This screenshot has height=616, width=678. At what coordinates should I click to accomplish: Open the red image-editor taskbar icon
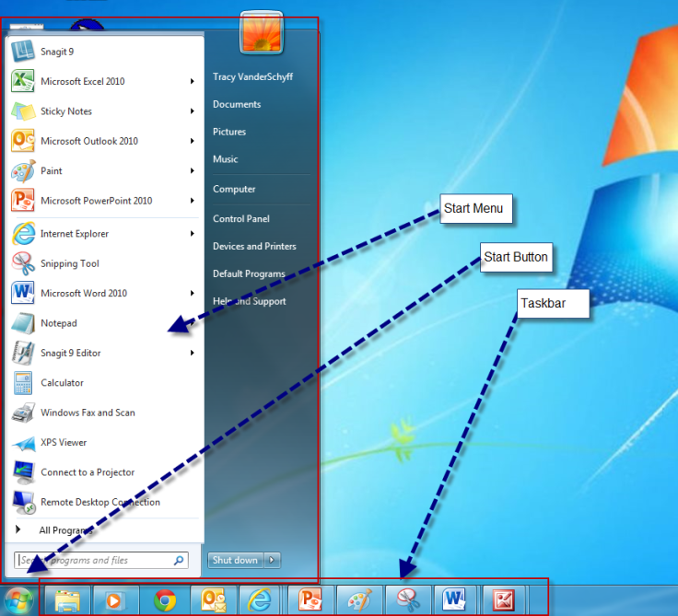[504, 600]
